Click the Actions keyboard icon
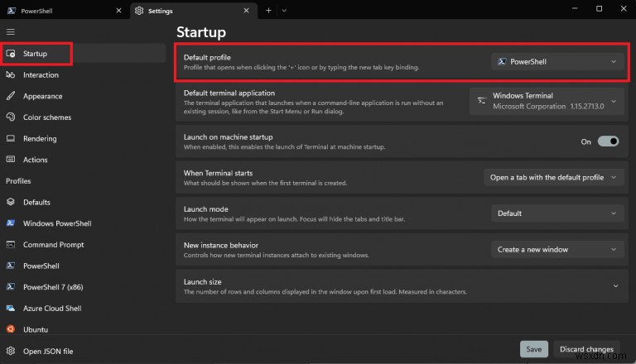Viewport: 636px width, 364px height. pos(11,160)
